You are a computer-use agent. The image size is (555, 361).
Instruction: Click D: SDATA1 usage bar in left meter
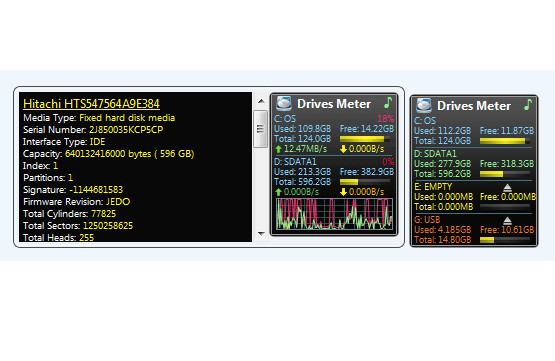point(365,182)
